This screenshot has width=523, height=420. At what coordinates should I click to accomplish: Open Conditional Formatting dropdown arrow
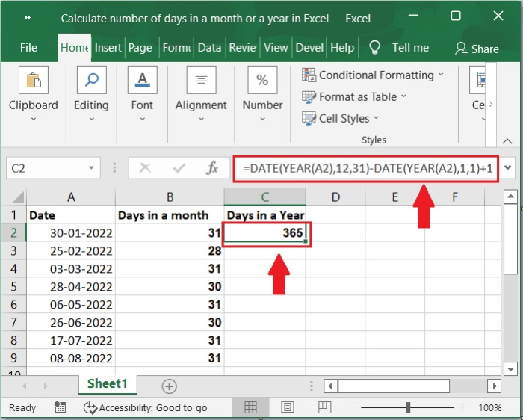coord(441,75)
